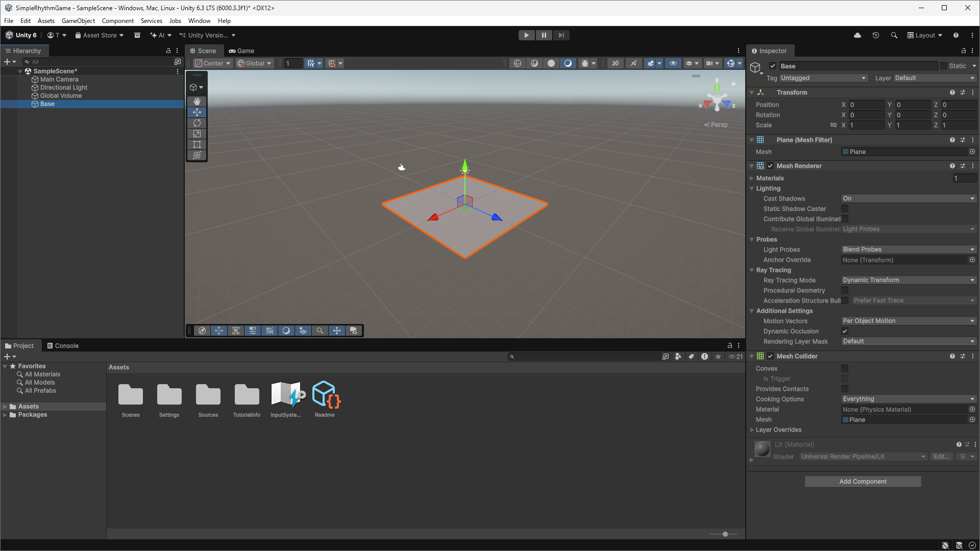
Task: Open Unity Cloud icon in top toolbar
Action: click(857, 35)
